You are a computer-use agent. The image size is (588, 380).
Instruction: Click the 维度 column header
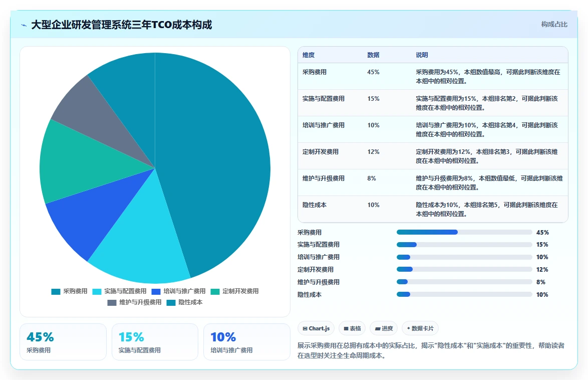pyautogui.click(x=308, y=55)
